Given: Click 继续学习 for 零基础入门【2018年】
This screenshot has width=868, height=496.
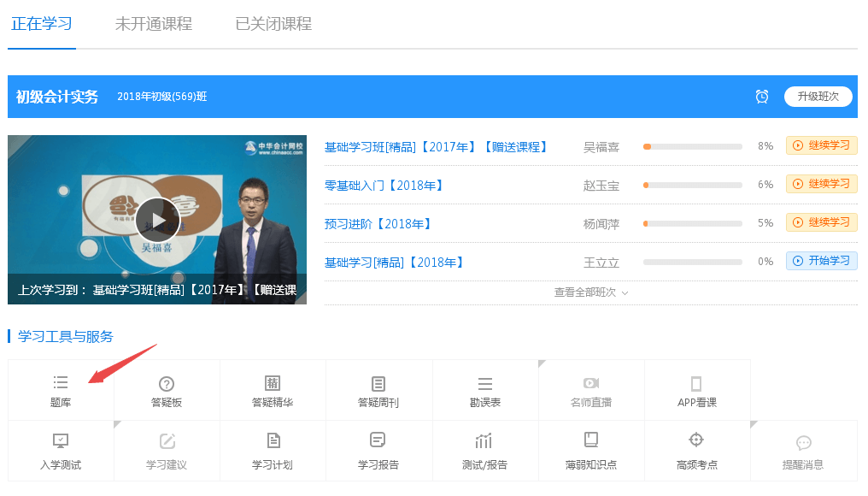Looking at the screenshot, I should click(x=821, y=184).
